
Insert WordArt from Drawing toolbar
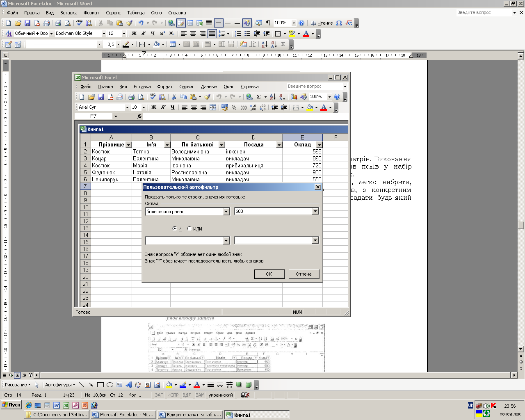(x=128, y=385)
